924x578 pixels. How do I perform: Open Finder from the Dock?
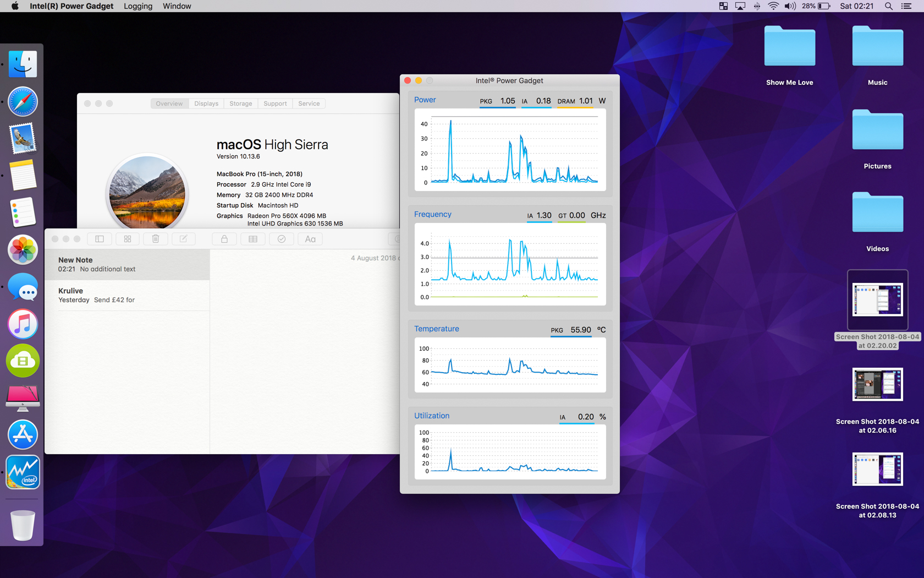[x=23, y=64]
